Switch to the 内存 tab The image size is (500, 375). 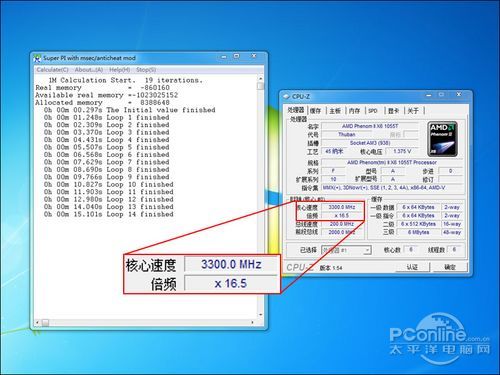(354, 111)
